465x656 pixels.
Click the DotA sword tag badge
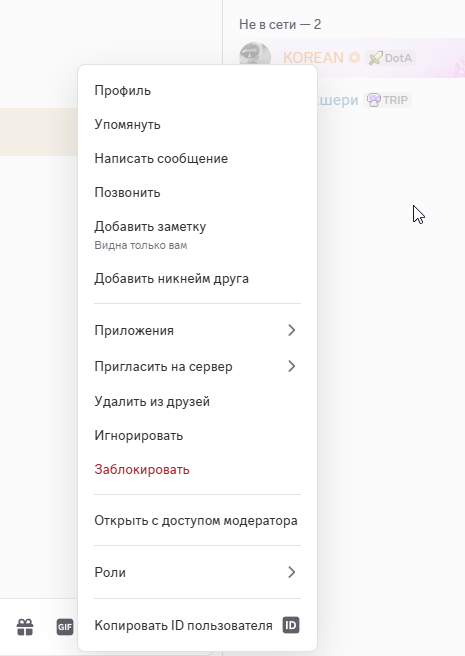pyautogui.click(x=390, y=58)
